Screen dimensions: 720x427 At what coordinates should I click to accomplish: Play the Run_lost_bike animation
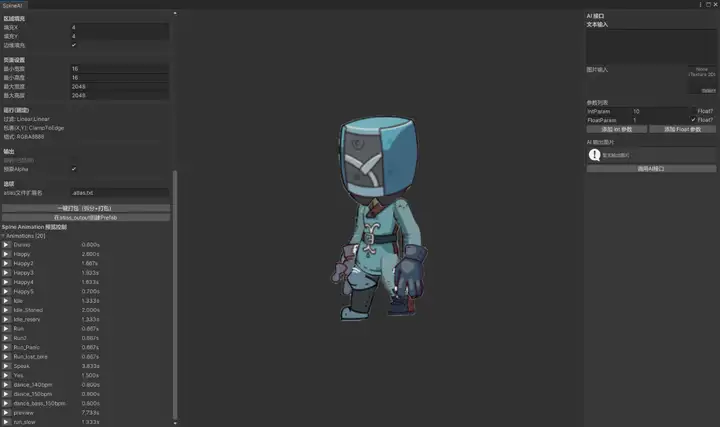(6, 357)
